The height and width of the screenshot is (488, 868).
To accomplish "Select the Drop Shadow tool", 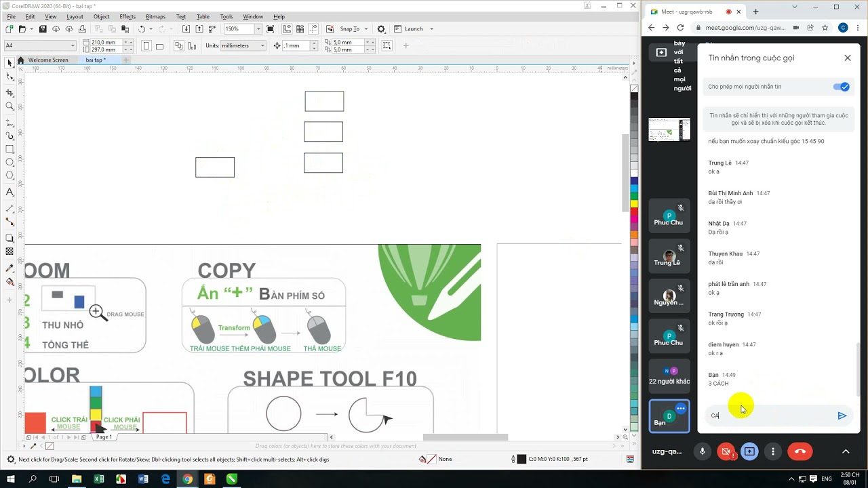I will click(9, 238).
